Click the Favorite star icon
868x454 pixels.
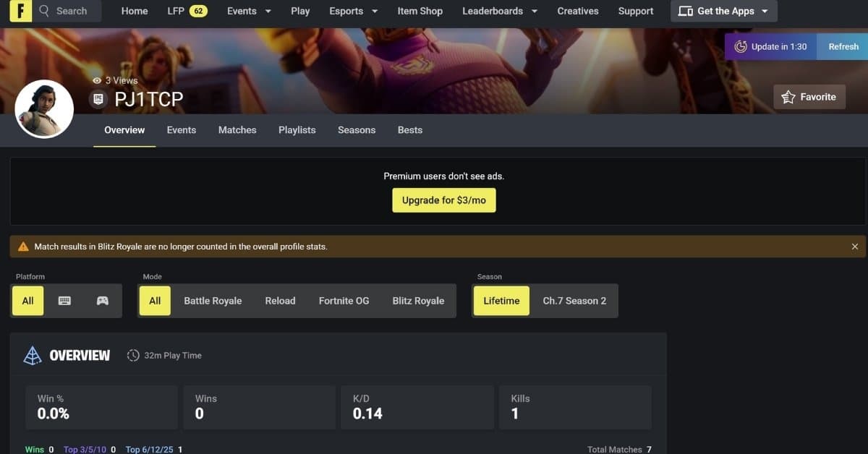click(x=788, y=97)
